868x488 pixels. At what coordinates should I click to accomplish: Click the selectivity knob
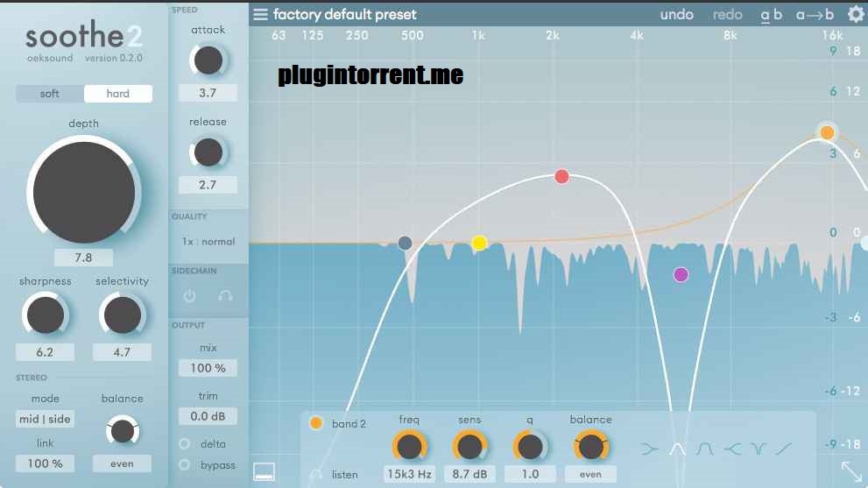coord(123,315)
